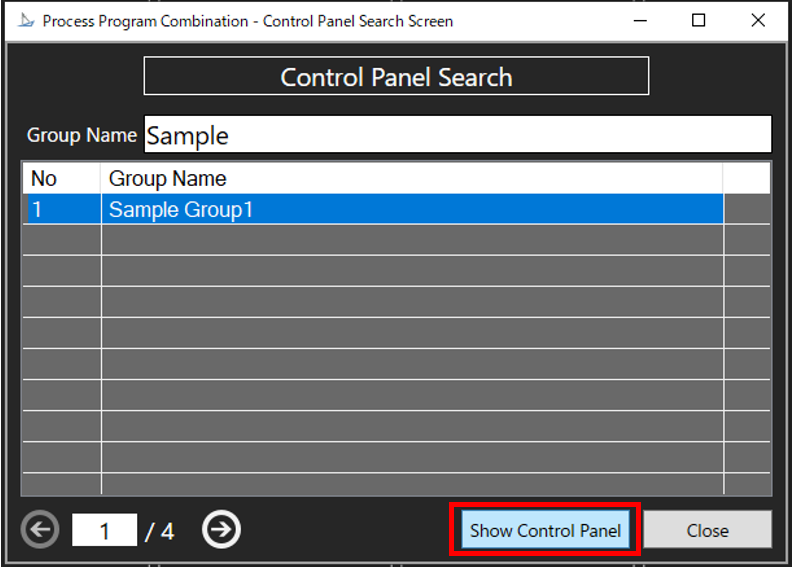Click the Group Name column header
The height and width of the screenshot is (567, 793).
(410, 179)
